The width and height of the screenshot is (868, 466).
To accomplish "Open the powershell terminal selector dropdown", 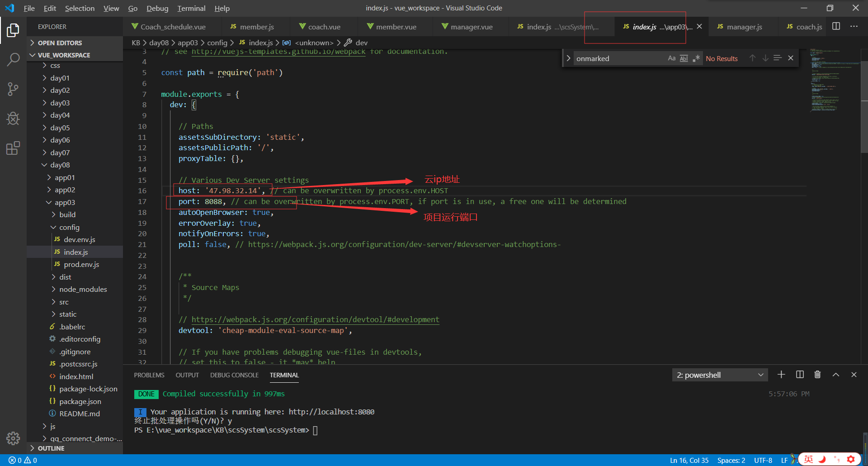I will [x=720, y=375].
